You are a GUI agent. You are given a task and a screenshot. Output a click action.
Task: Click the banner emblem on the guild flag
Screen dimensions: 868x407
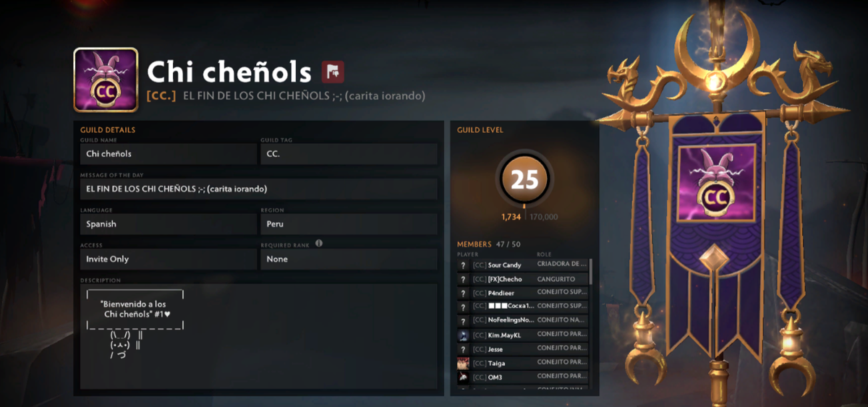pyautogui.click(x=716, y=184)
